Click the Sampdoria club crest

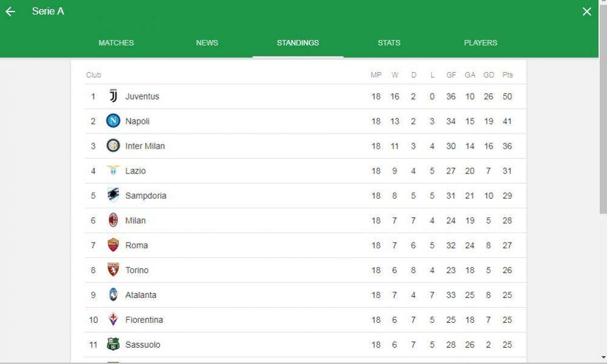coord(113,195)
